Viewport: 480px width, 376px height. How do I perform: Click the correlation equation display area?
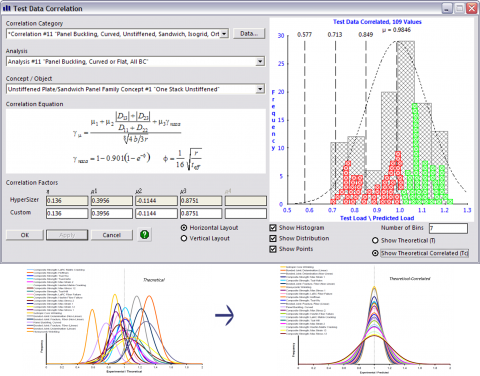tap(136, 141)
